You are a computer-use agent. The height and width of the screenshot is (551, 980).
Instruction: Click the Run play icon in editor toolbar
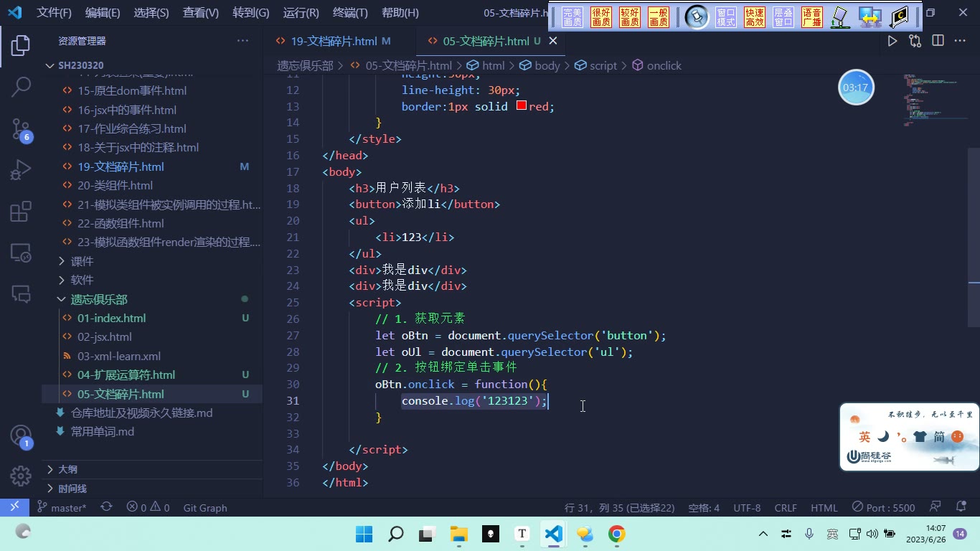click(x=892, y=41)
